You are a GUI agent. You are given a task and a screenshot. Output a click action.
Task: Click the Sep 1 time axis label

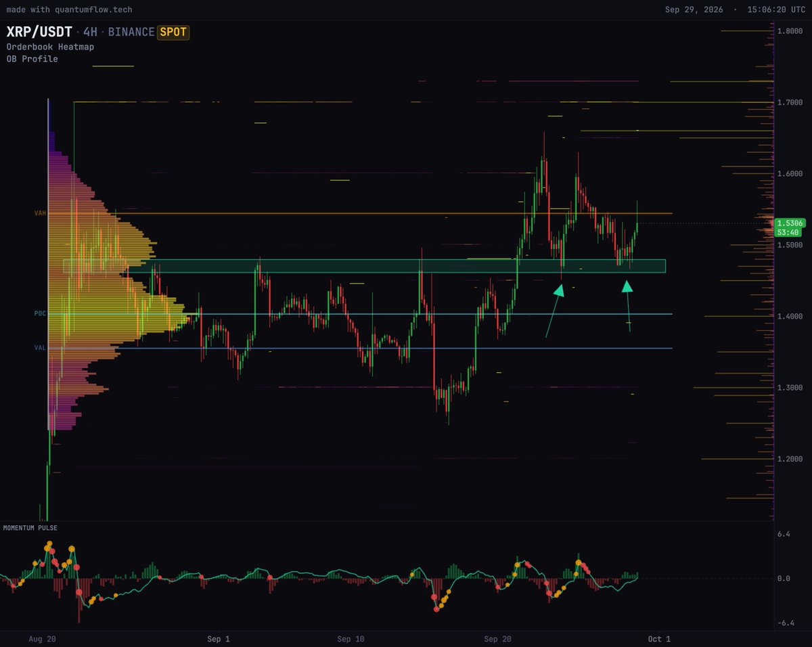coord(219,639)
